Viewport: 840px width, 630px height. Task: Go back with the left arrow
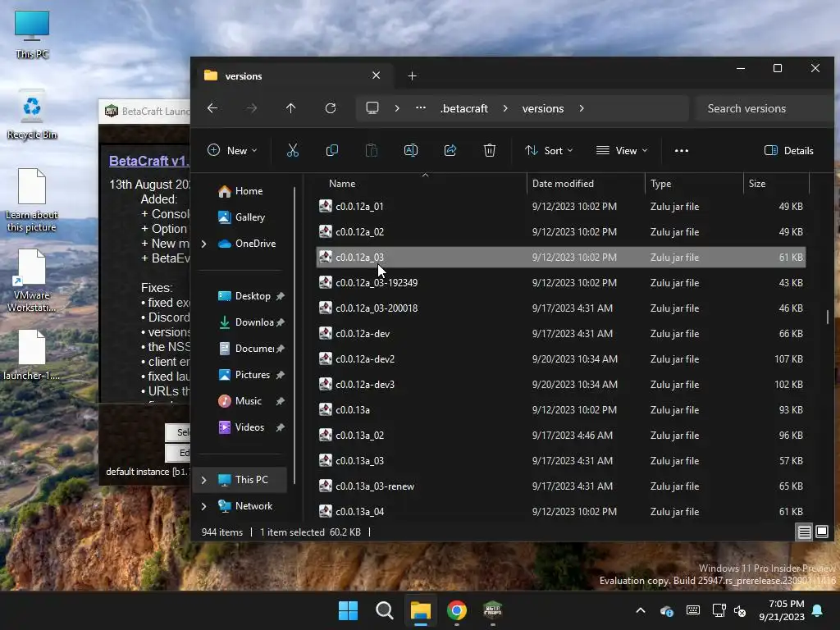pyautogui.click(x=212, y=108)
